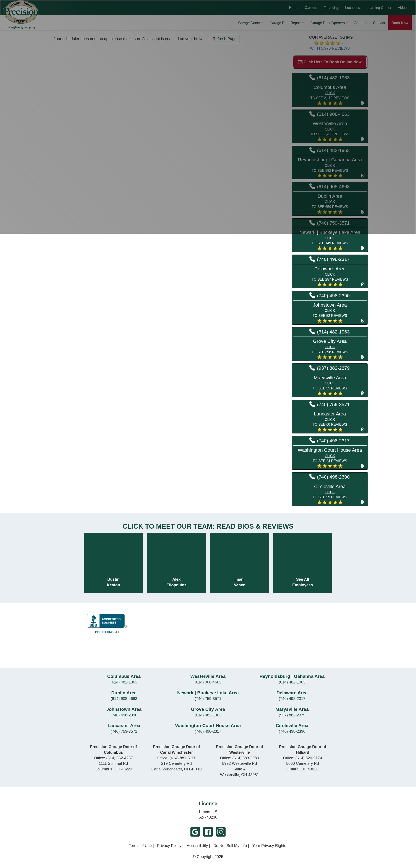Click the CLICK link in the Columbus Area card
416x868 pixels.
pyautogui.click(x=330, y=93)
